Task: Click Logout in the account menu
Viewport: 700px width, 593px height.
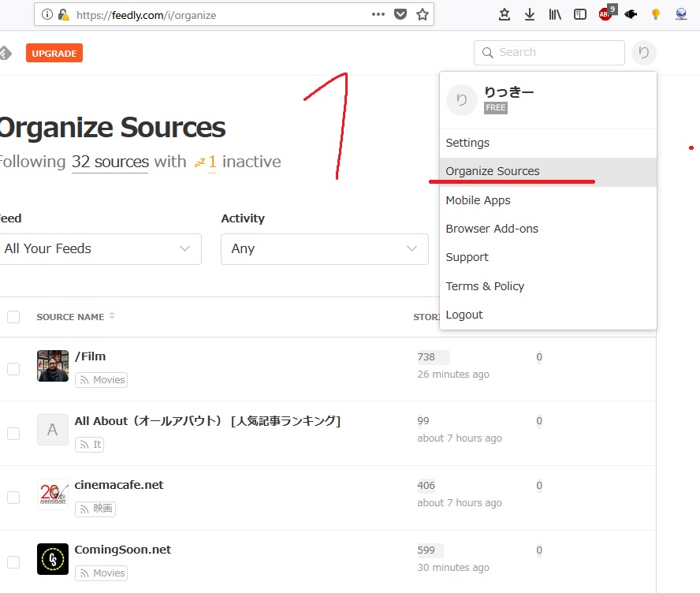Action: coord(548,315)
